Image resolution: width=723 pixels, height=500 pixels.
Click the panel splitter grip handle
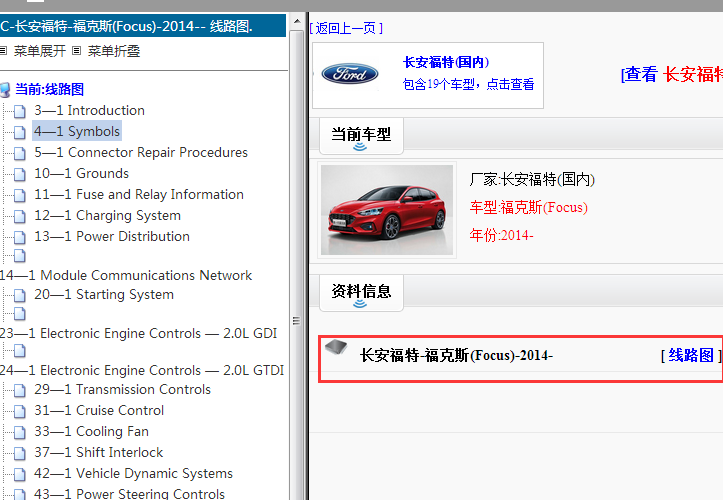(296, 321)
